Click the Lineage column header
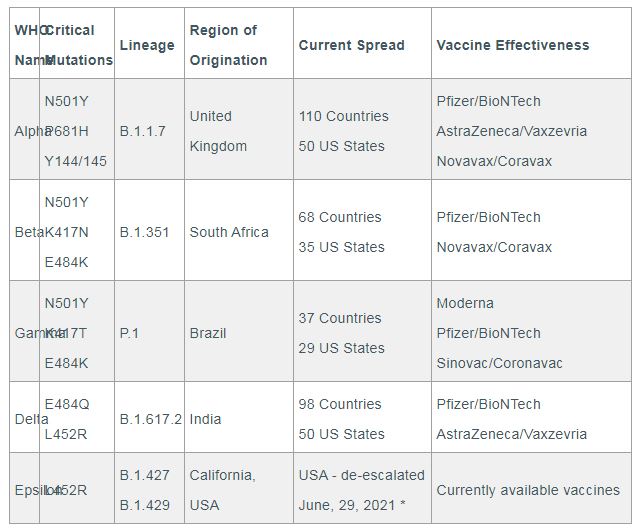The image size is (638, 531). click(147, 45)
